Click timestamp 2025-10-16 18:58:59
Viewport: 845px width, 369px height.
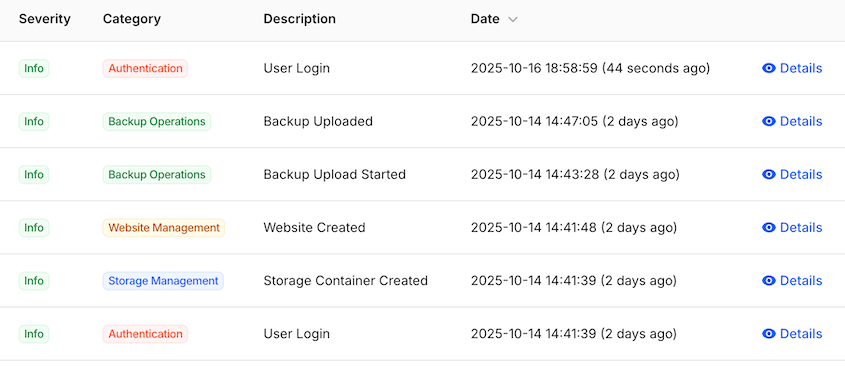(590, 68)
